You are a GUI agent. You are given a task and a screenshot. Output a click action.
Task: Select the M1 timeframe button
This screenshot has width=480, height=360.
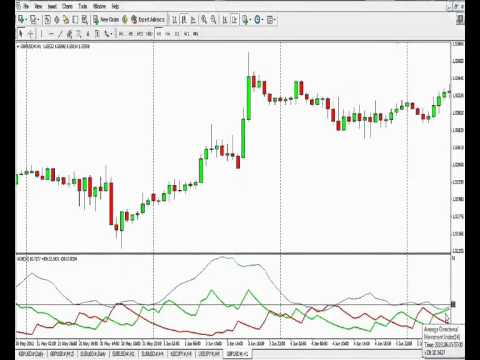[x=121, y=34]
